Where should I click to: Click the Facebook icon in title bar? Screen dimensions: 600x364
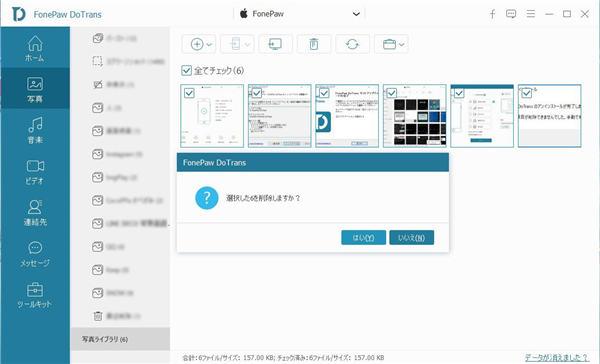(x=492, y=14)
